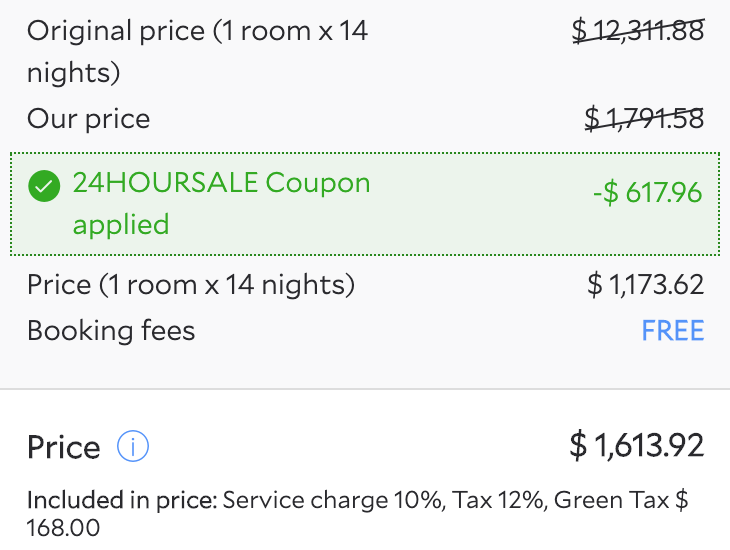The height and width of the screenshot is (550, 730).
Task: Click the bold Price heading
Action: pyautogui.click(x=64, y=447)
